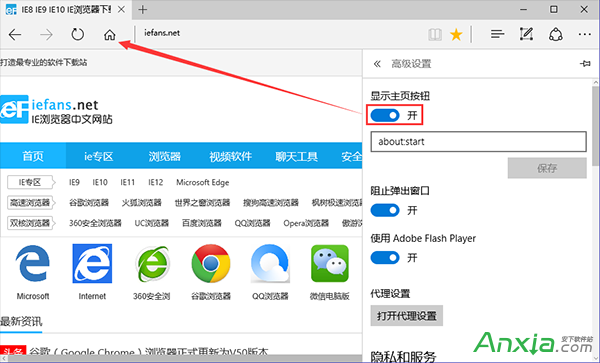
Task: Open the 搜狗高速浏览器 link
Action: [271, 203]
